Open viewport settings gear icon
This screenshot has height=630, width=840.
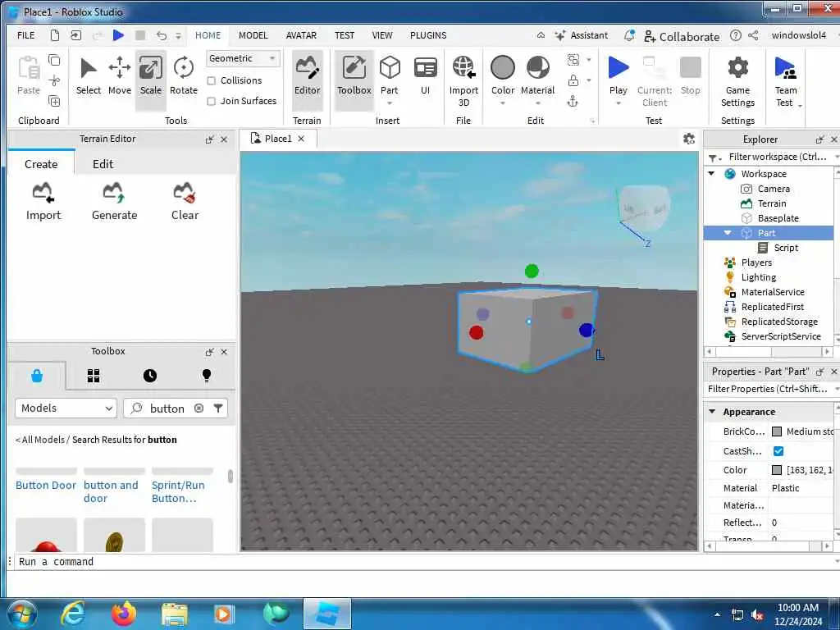[689, 139]
